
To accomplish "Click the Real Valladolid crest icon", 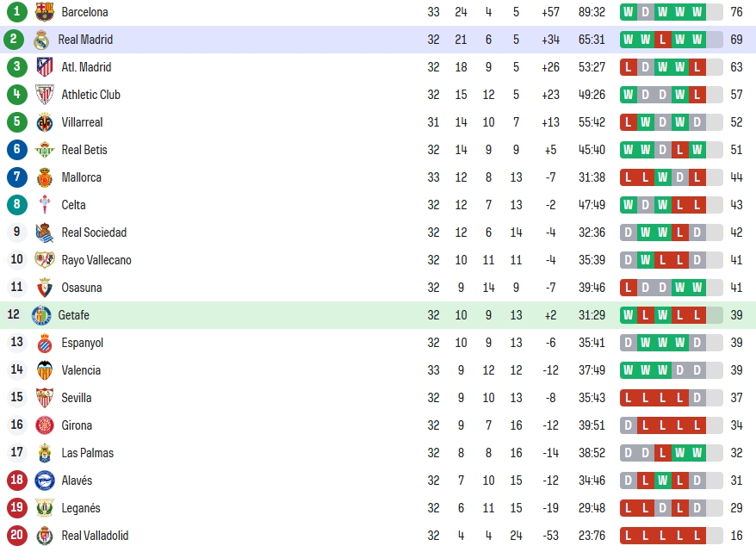I will (45, 536).
